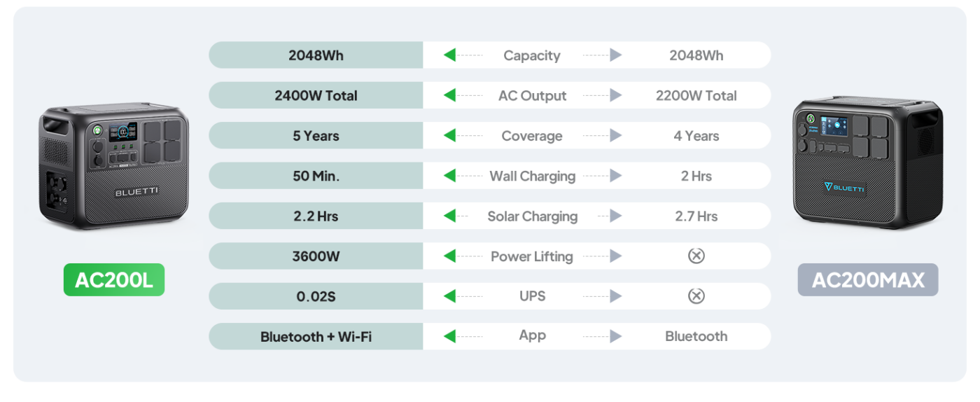Select the gray AC200MAX label
This screenshot has height=402, width=980.
coord(868,280)
